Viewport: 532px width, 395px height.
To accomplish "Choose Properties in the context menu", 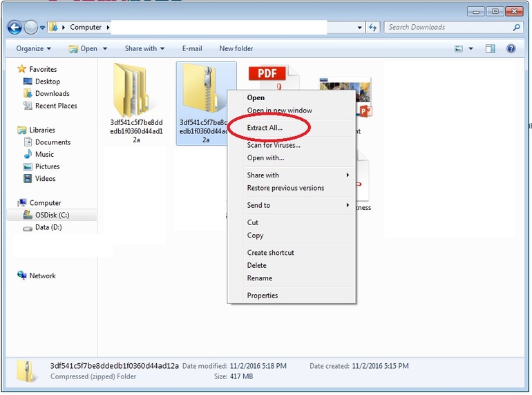I will [263, 296].
